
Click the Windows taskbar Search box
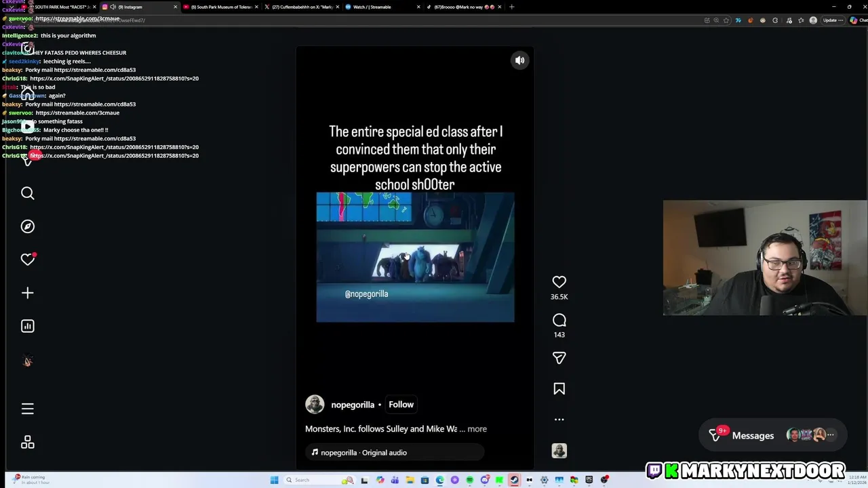tap(319, 480)
